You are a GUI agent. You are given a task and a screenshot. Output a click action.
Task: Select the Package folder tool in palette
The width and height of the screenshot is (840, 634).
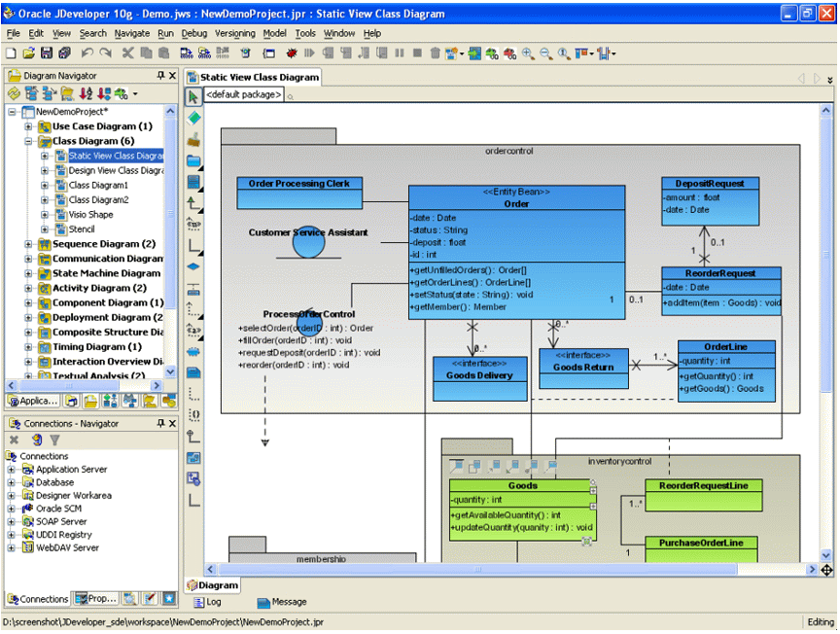click(193, 160)
